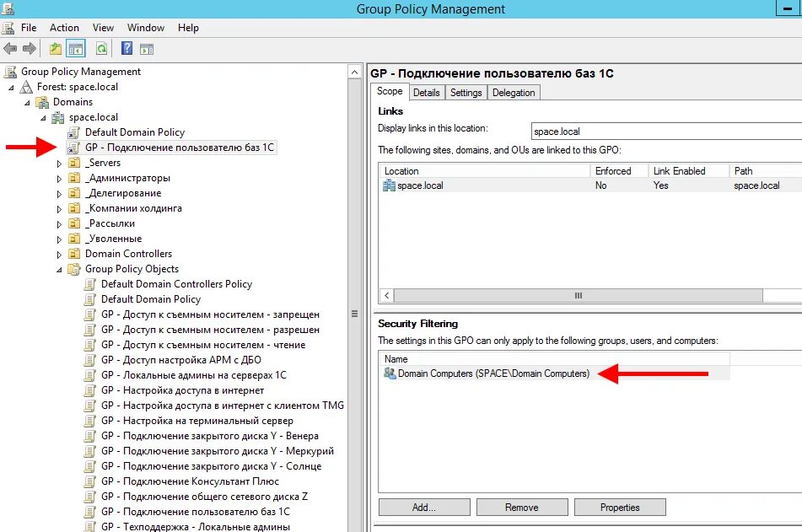Click the _Делегирование OU folder icon

click(74, 193)
